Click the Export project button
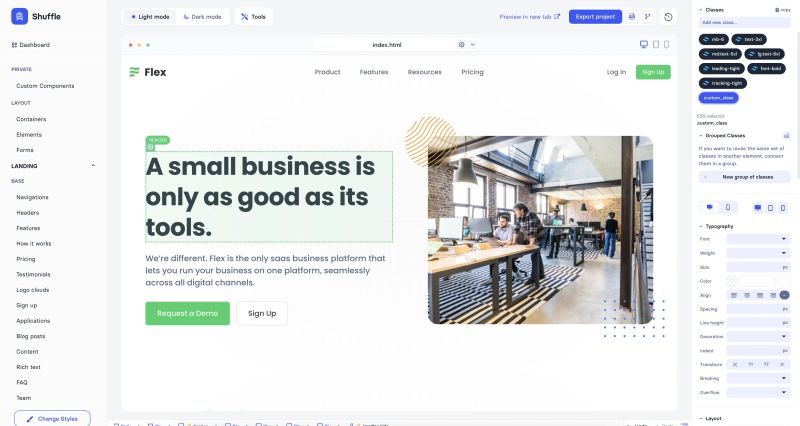800x426 pixels. pos(595,17)
